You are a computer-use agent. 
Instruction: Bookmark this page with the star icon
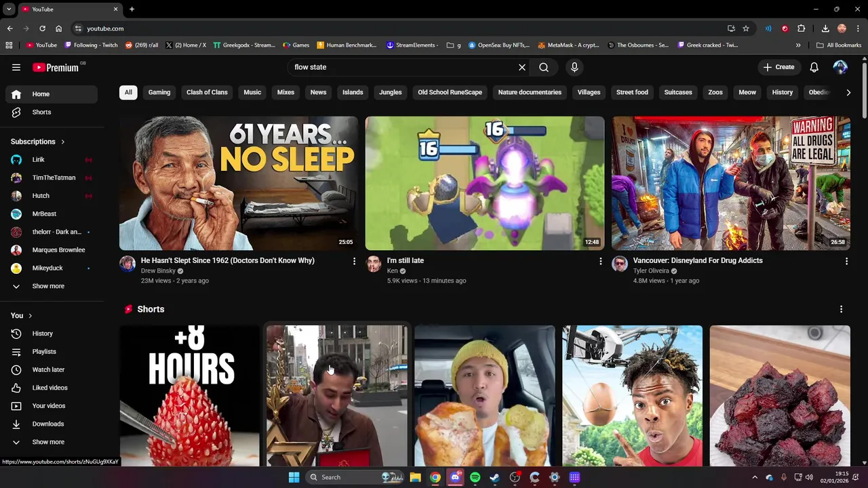746,28
